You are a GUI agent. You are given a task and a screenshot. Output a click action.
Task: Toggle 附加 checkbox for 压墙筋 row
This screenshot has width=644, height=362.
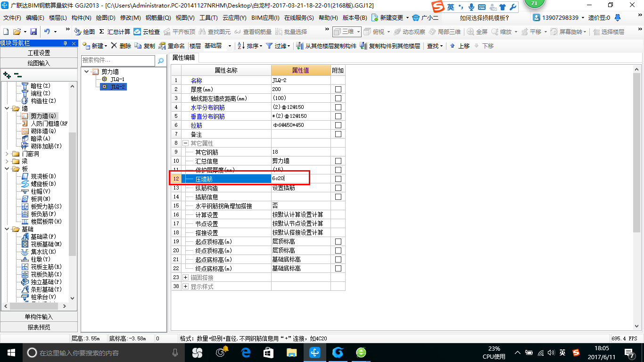pos(338,179)
